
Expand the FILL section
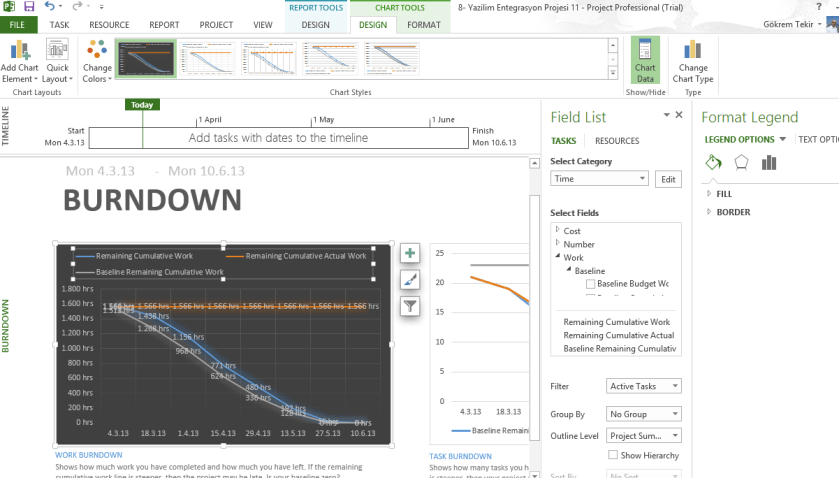point(710,194)
